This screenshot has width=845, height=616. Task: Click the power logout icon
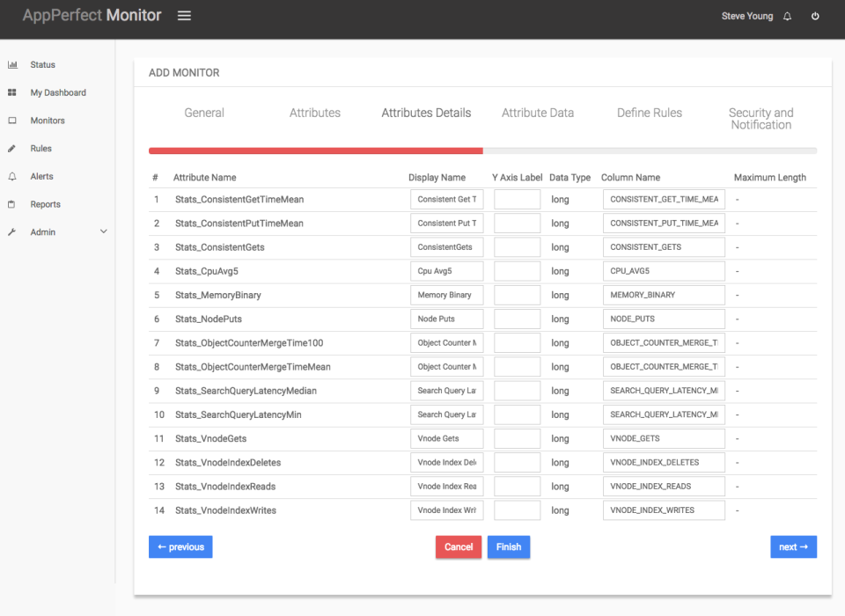point(815,15)
